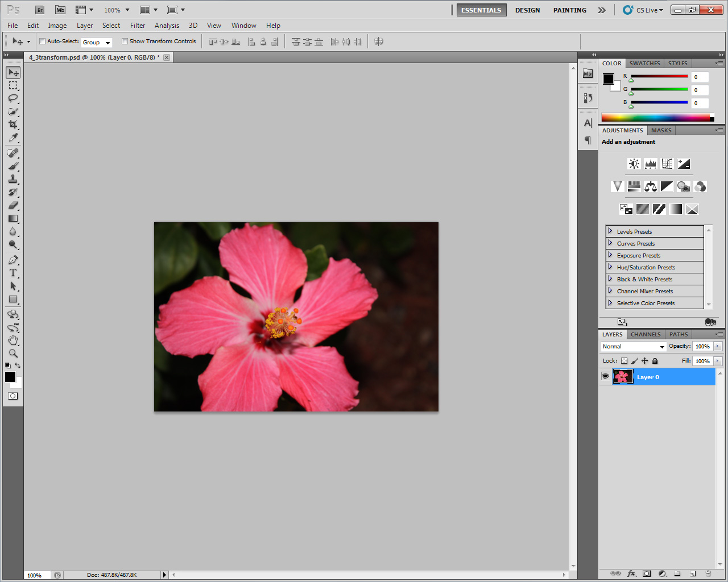Image resolution: width=728 pixels, height=582 pixels.
Task: Toggle lock transparent pixels
Action: [x=624, y=361]
